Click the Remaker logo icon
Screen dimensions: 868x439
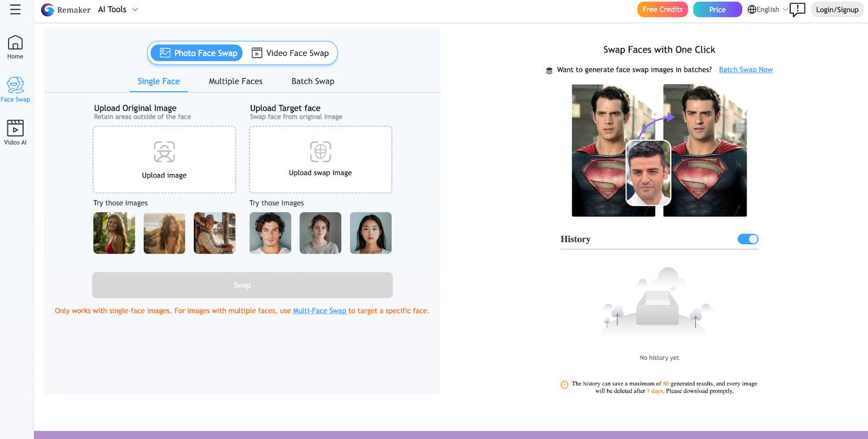[x=48, y=10]
